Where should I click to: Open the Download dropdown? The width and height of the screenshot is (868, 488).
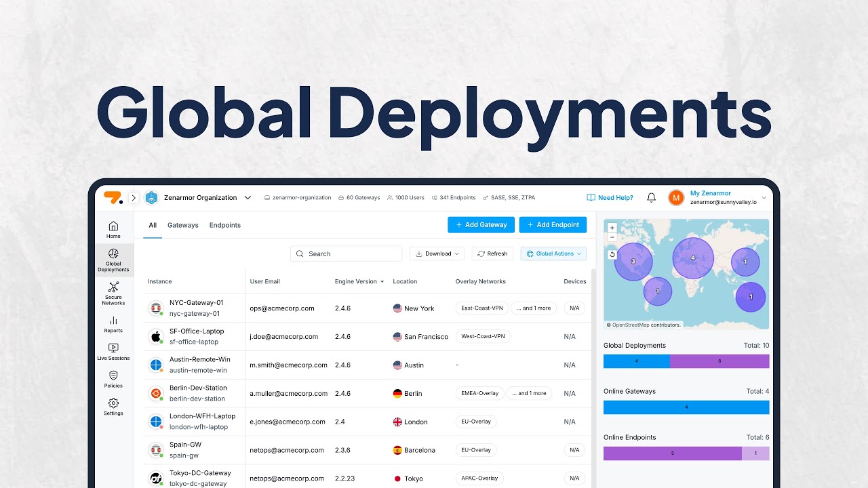click(437, 253)
